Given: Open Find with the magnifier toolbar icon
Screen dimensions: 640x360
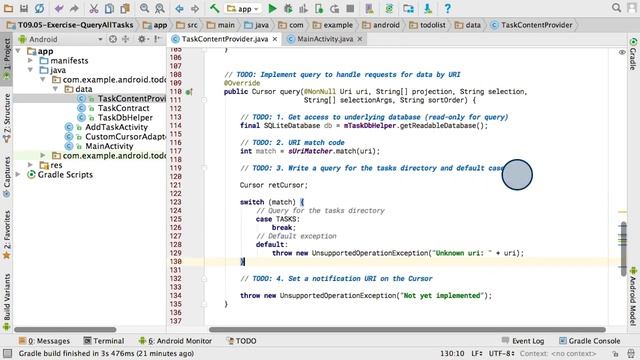Looking at the screenshot, I should [x=144, y=8].
